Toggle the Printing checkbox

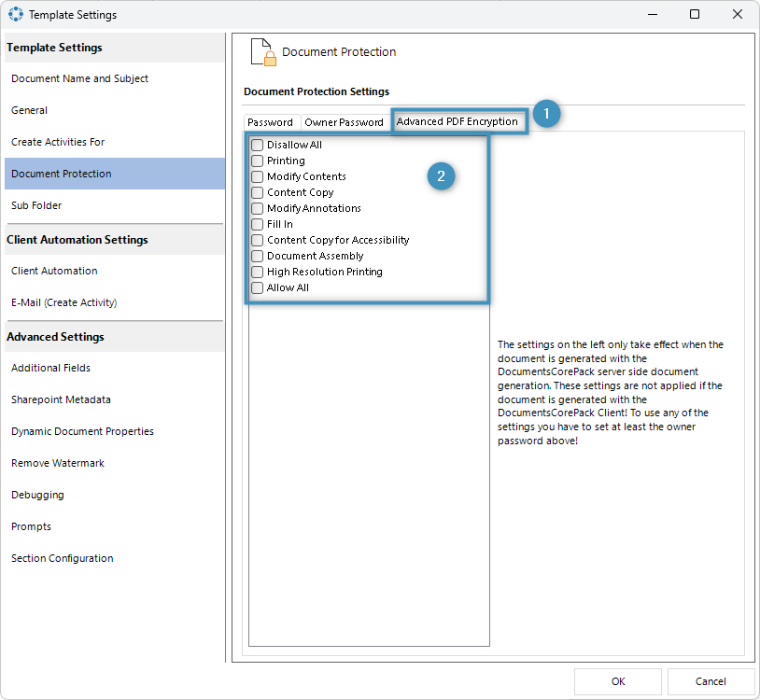coord(258,161)
